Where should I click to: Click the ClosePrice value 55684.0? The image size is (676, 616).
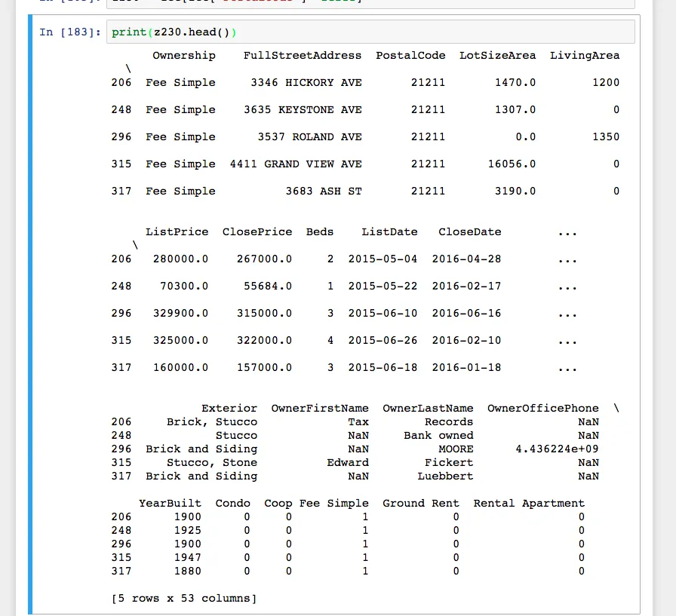tap(268, 286)
